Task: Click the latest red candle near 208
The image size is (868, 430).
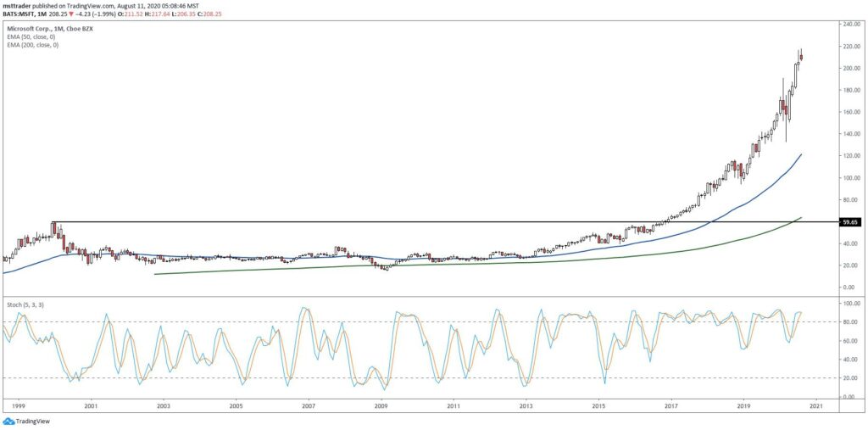Action: pyautogui.click(x=801, y=56)
